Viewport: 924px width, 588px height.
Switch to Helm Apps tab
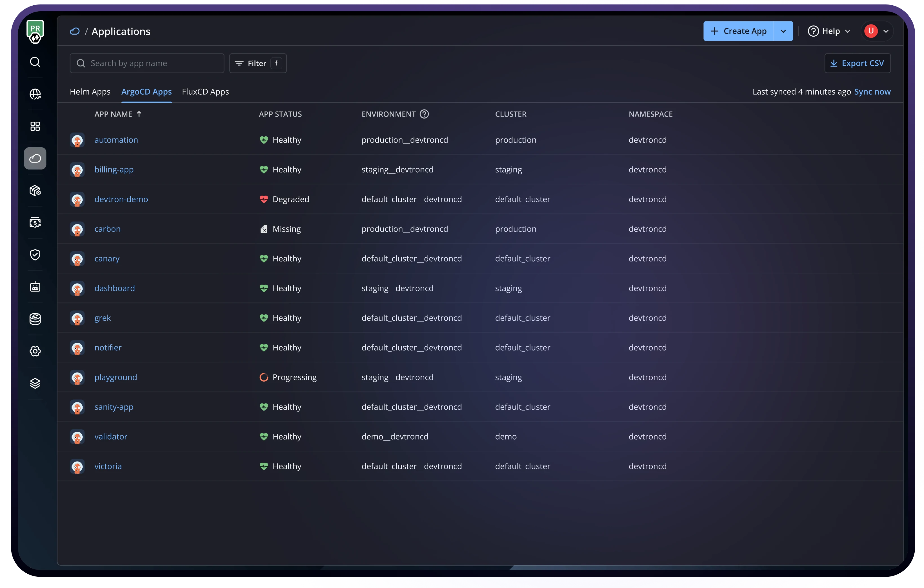pyautogui.click(x=90, y=92)
